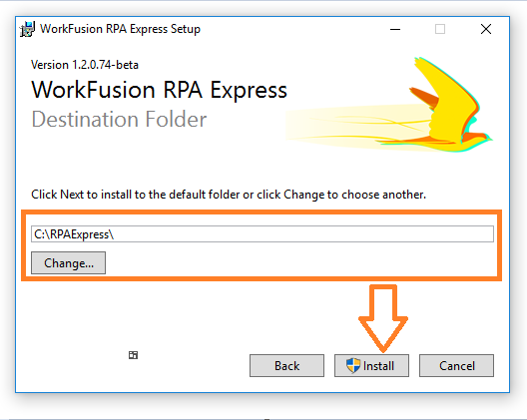Click the Destination Folder heading

119,120
